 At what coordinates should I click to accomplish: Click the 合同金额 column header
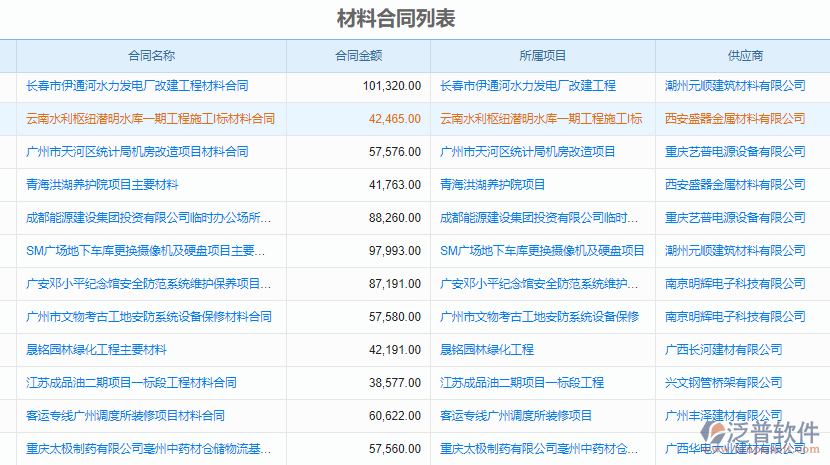click(x=358, y=56)
